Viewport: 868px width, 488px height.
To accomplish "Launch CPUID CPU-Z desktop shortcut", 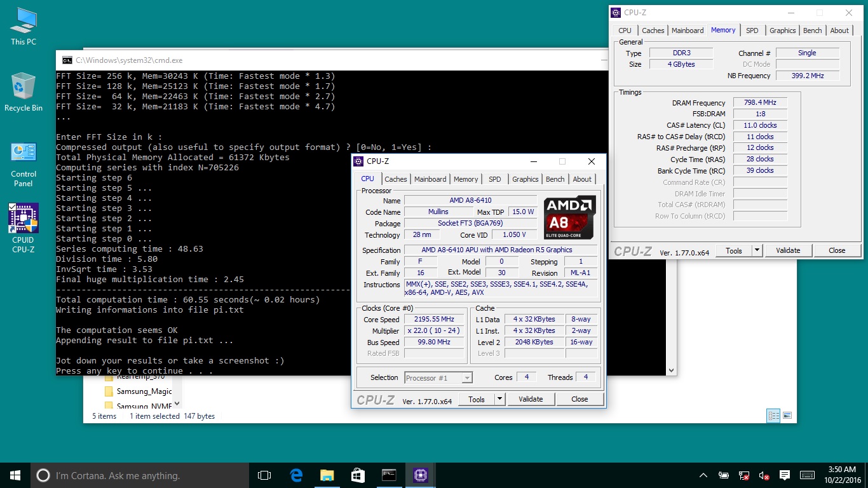I will point(24,227).
